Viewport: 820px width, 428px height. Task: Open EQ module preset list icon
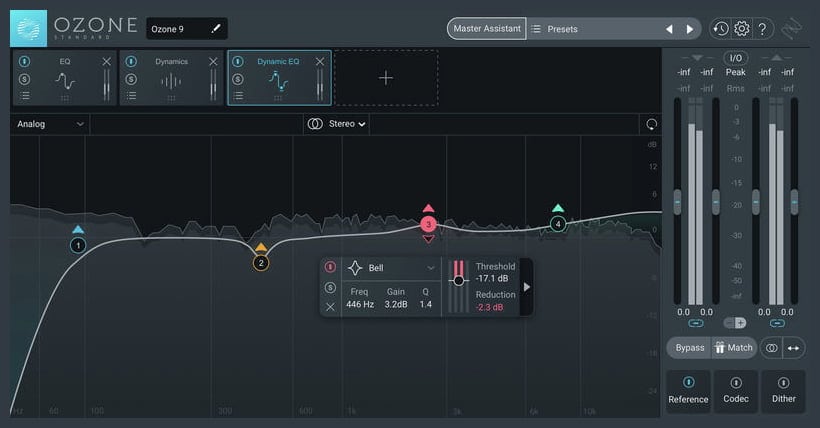click(25, 96)
